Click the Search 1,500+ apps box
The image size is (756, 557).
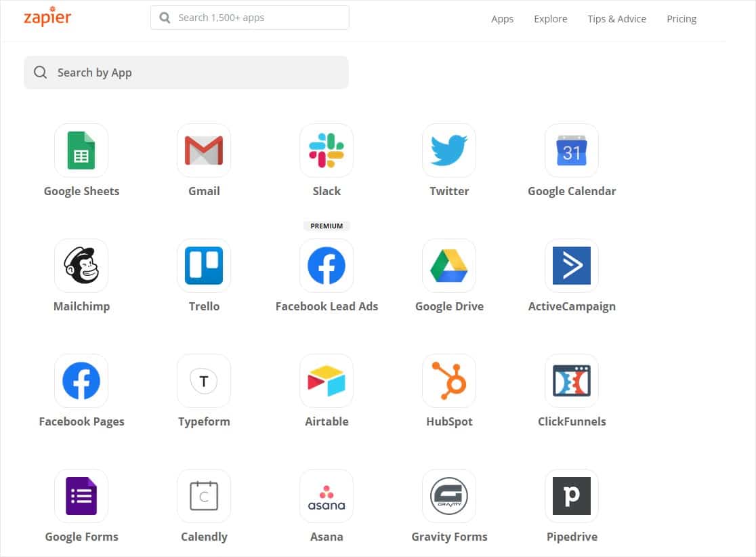(x=250, y=18)
